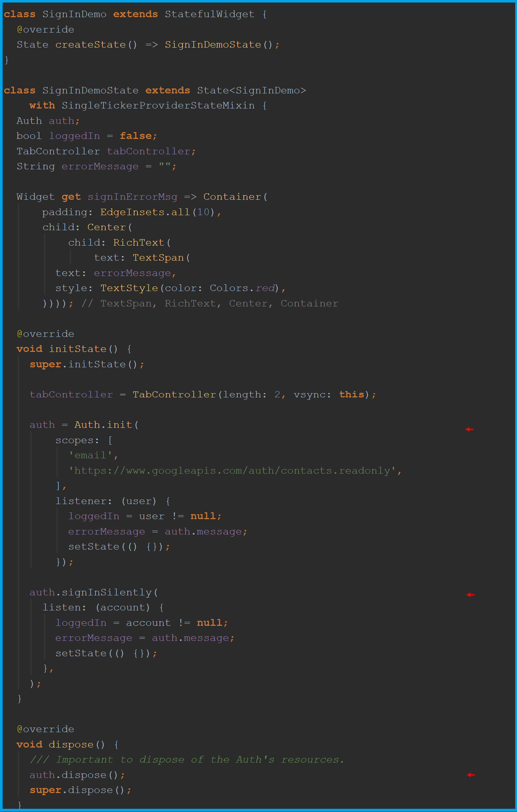The image size is (517, 812).
Task: Click the 'text: TextSpan(' line
Action: click(142, 258)
